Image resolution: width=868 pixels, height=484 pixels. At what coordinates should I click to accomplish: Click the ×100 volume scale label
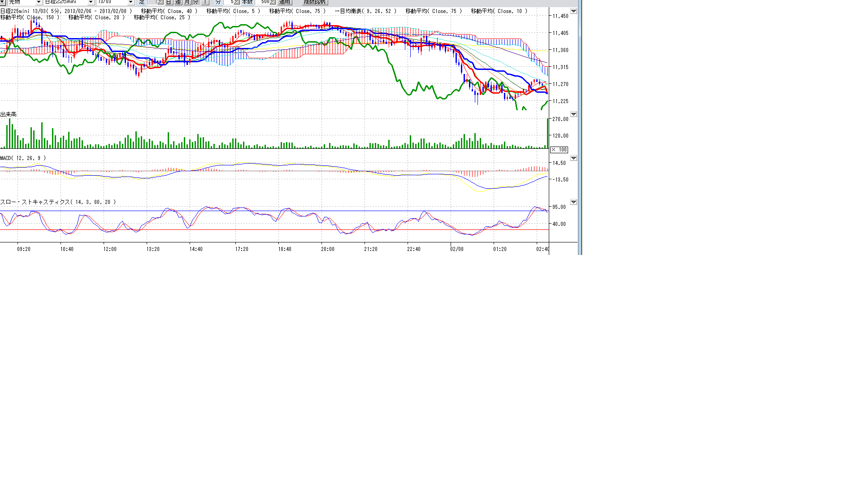pyautogui.click(x=559, y=150)
